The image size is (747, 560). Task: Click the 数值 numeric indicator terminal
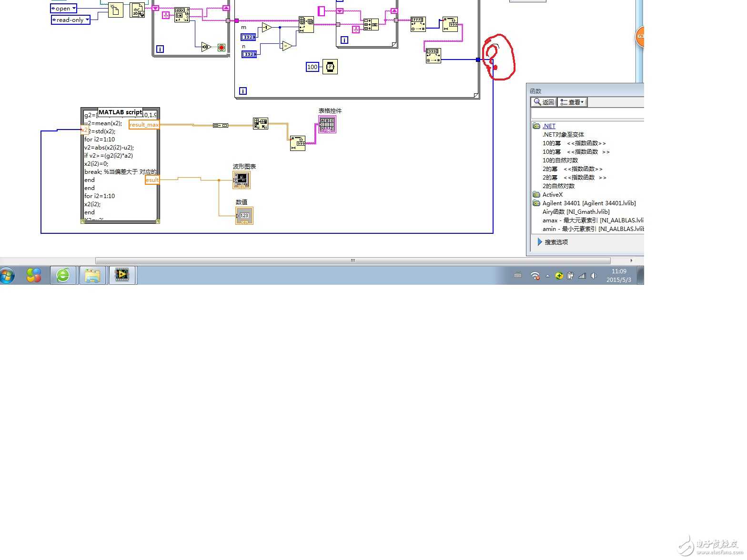coord(244,216)
